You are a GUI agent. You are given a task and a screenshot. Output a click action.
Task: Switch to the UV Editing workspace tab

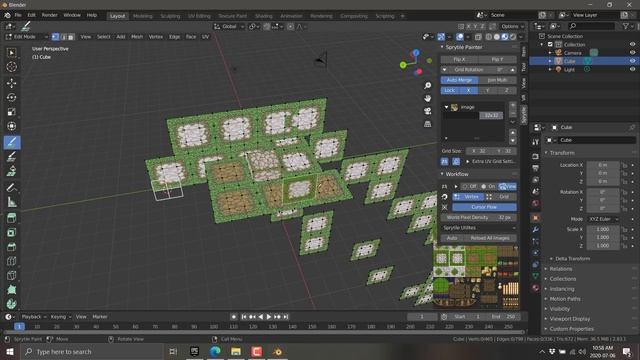click(199, 16)
